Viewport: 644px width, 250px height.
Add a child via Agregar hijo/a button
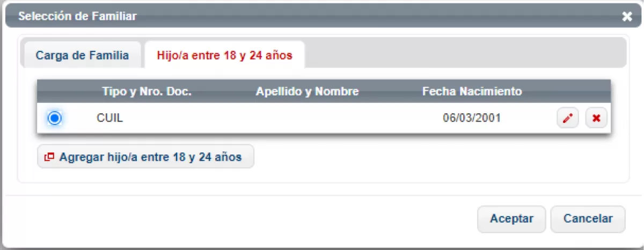[x=145, y=157]
